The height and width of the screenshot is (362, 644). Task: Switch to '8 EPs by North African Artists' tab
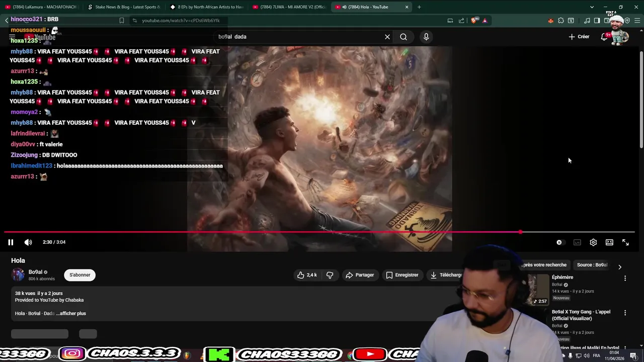tap(206, 7)
